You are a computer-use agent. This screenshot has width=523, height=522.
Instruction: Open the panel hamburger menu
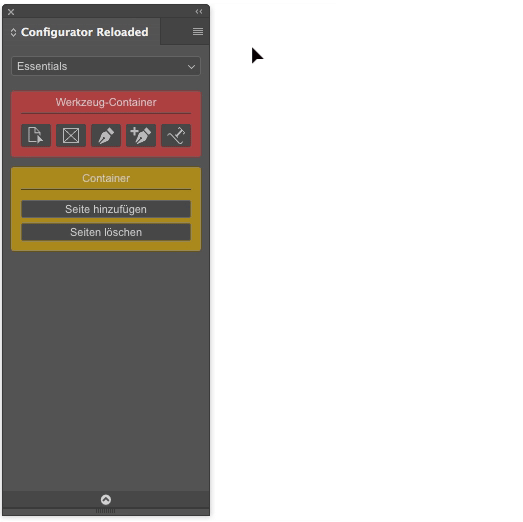(198, 31)
